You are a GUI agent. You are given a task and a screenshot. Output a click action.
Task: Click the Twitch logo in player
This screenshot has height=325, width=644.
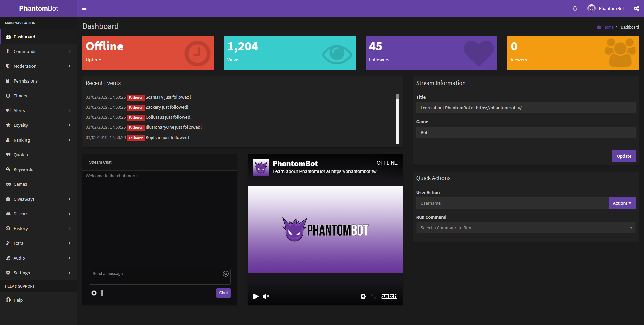pyautogui.click(x=389, y=296)
